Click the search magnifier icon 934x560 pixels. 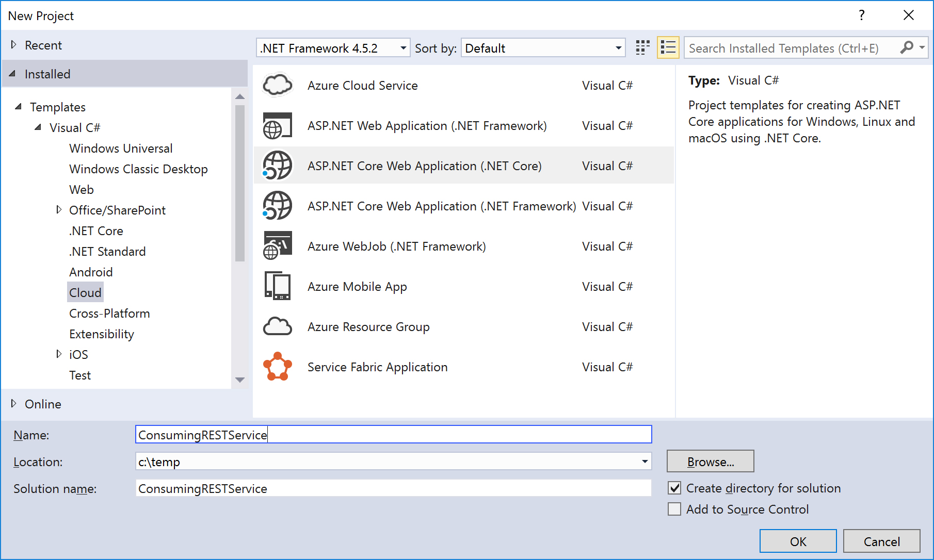(907, 47)
